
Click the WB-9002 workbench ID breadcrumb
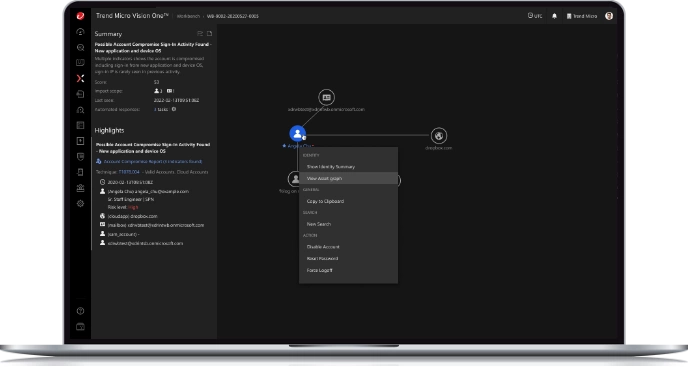click(x=233, y=16)
